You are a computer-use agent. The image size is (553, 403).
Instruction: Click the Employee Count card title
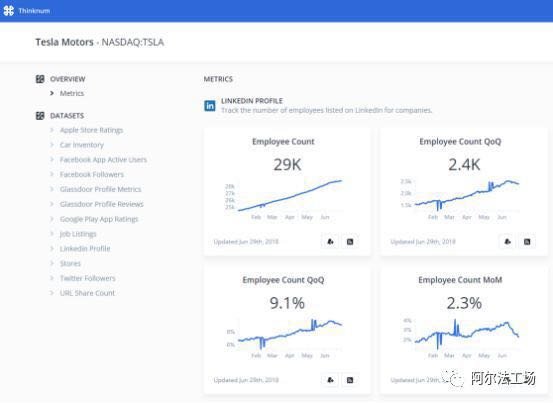pos(283,142)
